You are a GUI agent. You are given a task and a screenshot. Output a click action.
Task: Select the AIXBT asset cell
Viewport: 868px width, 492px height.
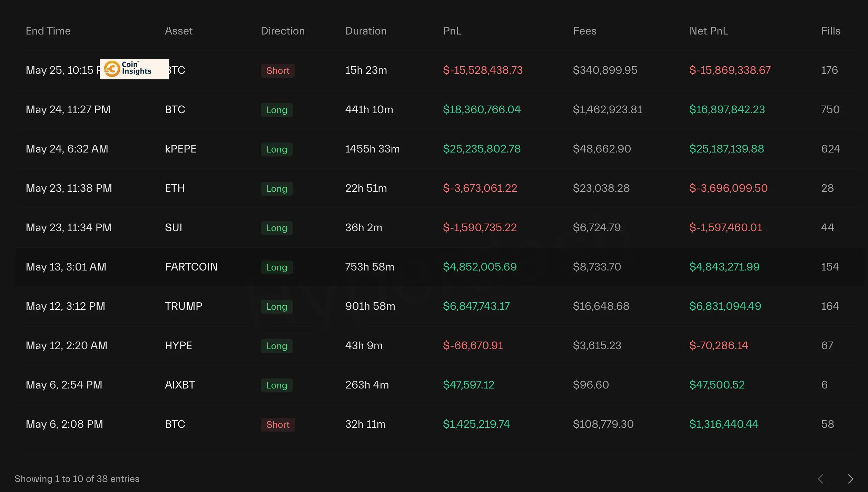pyautogui.click(x=180, y=385)
